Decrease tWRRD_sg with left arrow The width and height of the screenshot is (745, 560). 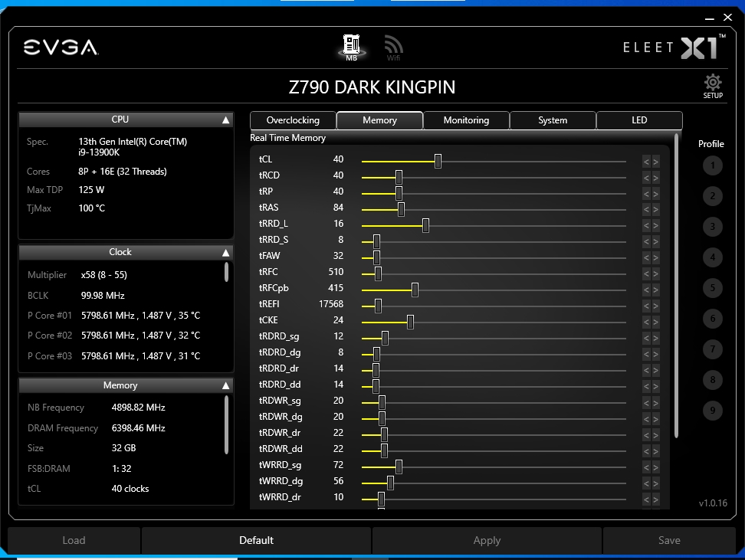(646, 467)
